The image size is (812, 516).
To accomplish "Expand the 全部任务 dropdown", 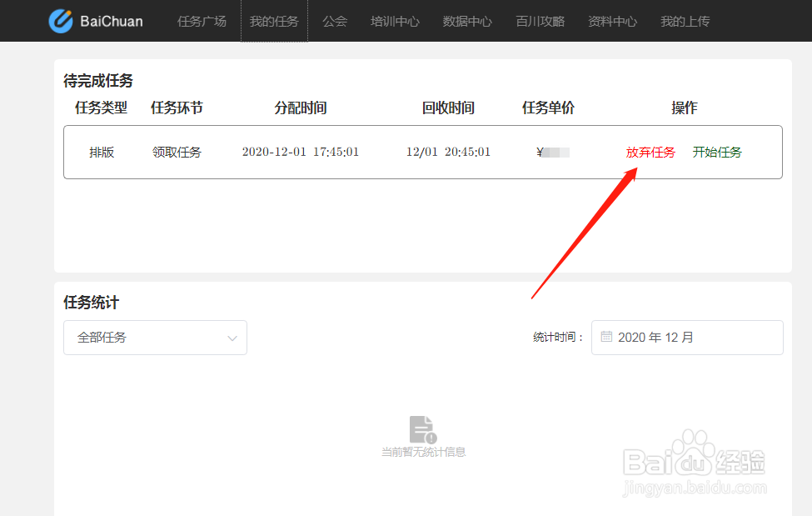I will (x=156, y=338).
